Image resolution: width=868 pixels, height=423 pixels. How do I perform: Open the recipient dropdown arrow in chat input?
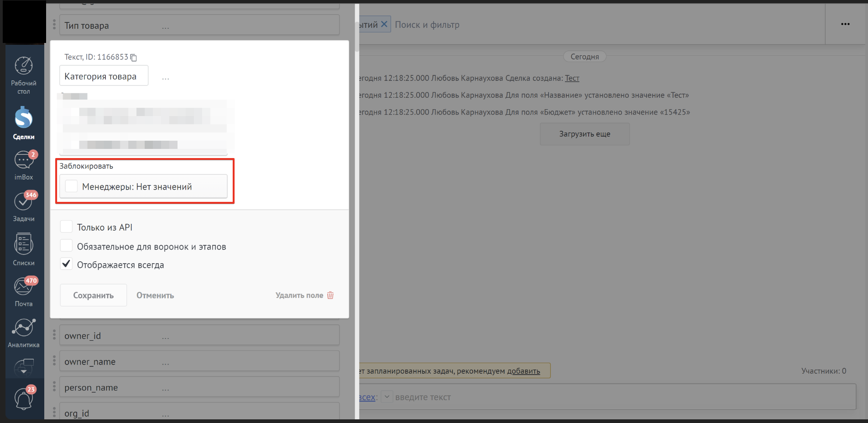click(387, 397)
